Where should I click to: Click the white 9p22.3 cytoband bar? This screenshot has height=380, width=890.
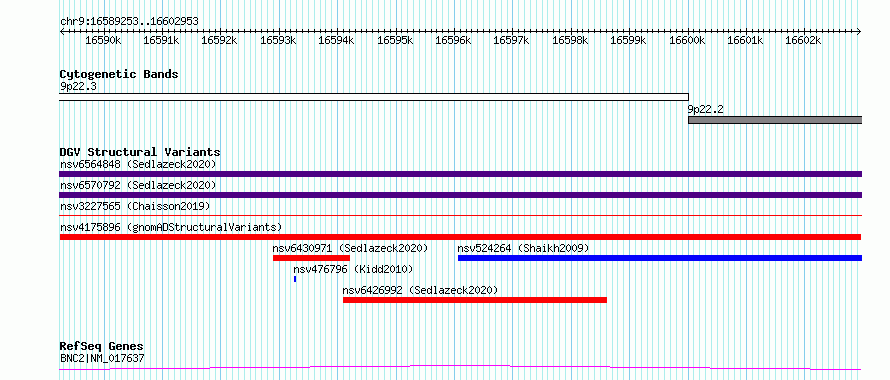click(374, 97)
